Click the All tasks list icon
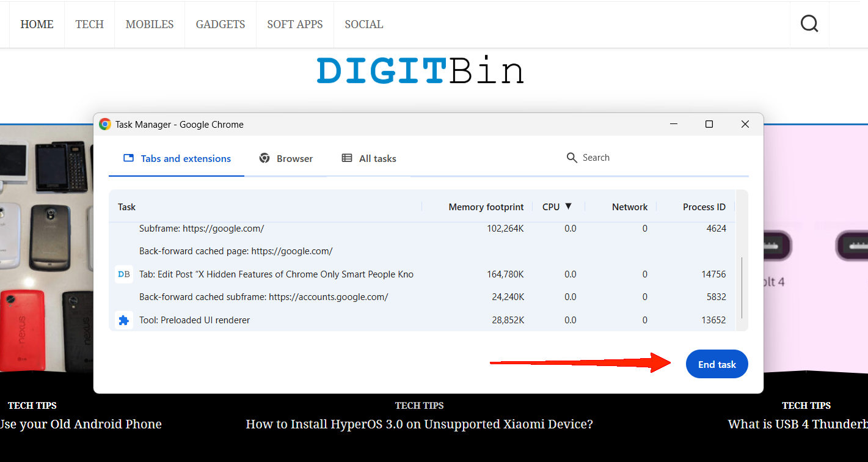868x462 pixels. click(348, 158)
